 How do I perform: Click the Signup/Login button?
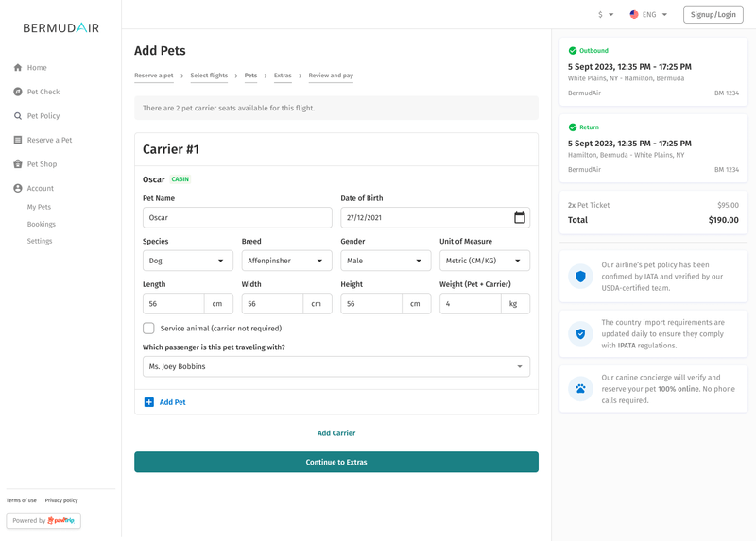tap(713, 15)
